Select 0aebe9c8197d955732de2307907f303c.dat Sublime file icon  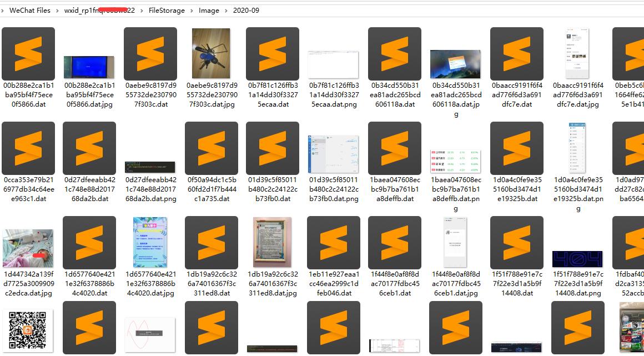(x=150, y=54)
